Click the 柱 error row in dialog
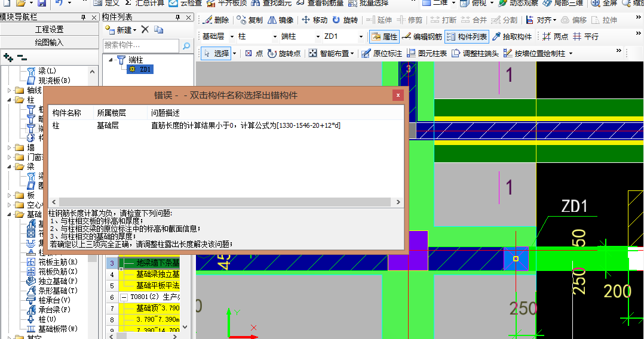This screenshot has height=339, width=644. point(226,125)
